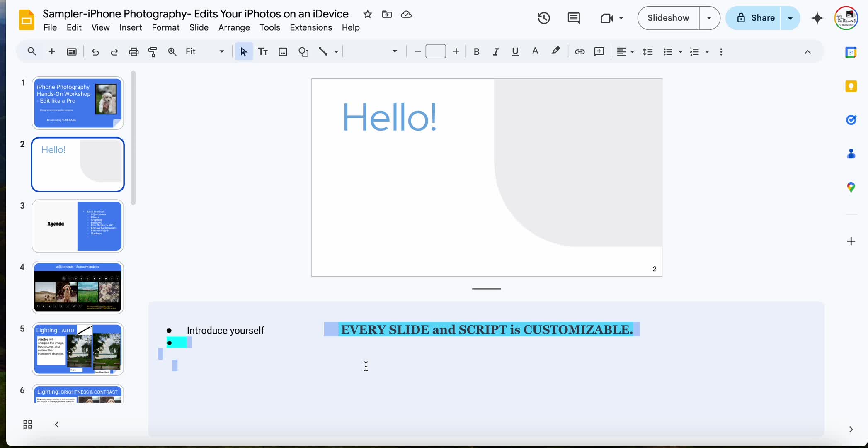The image size is (868, 448).
Task: Move presentation to a folder
Action: click(x=387, y=15)
